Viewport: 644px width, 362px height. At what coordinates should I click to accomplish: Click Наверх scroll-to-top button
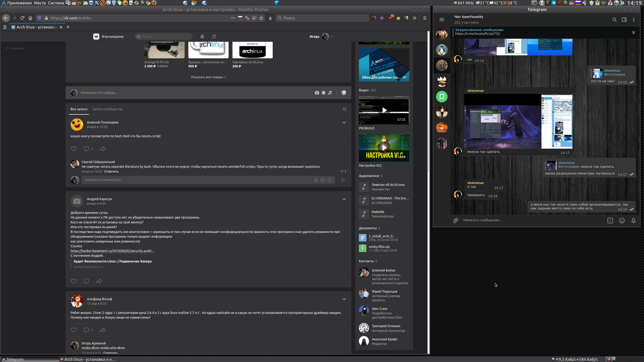pyautogui.click(x=14, y=48)
